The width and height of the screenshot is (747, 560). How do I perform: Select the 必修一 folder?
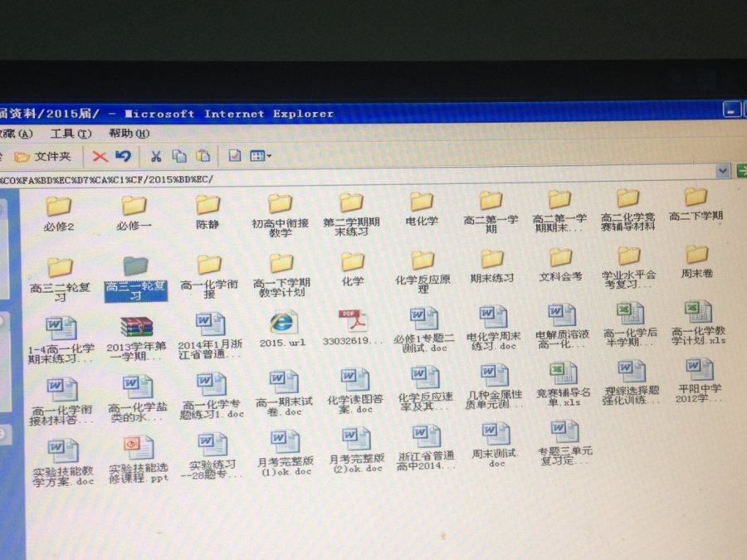pos(134,213)
